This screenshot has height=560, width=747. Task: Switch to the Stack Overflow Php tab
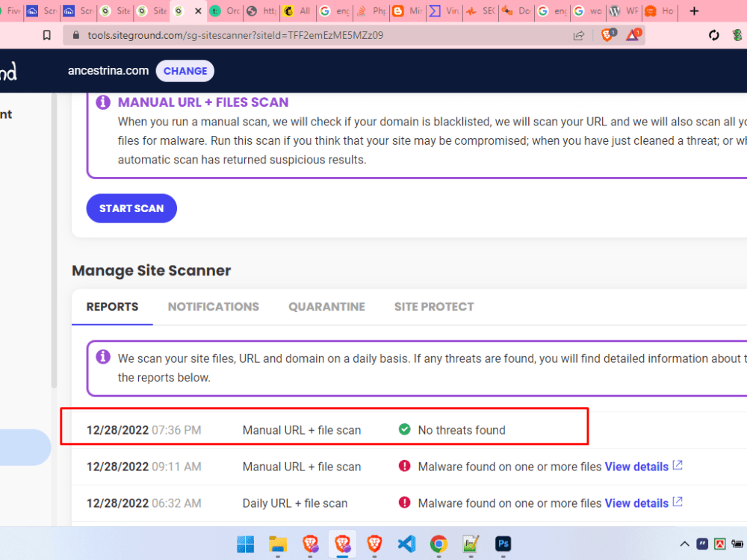[x=371, y=11]
